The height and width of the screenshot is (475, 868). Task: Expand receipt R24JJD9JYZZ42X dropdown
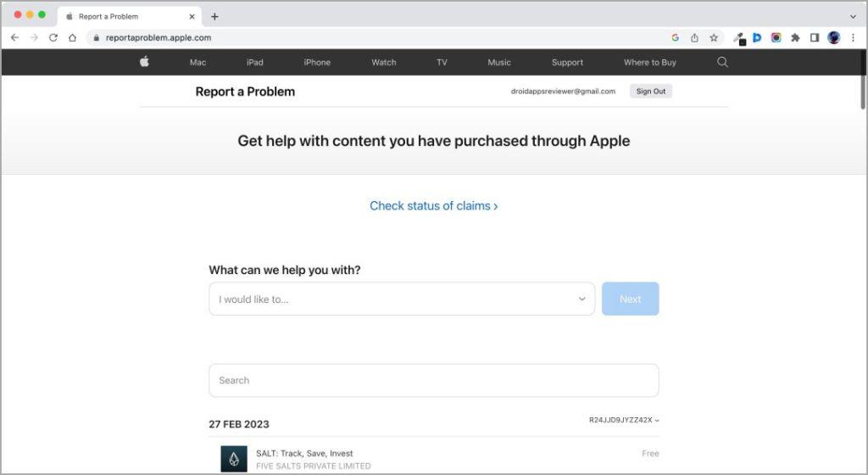pyautogui.click(x=624, y=420)
